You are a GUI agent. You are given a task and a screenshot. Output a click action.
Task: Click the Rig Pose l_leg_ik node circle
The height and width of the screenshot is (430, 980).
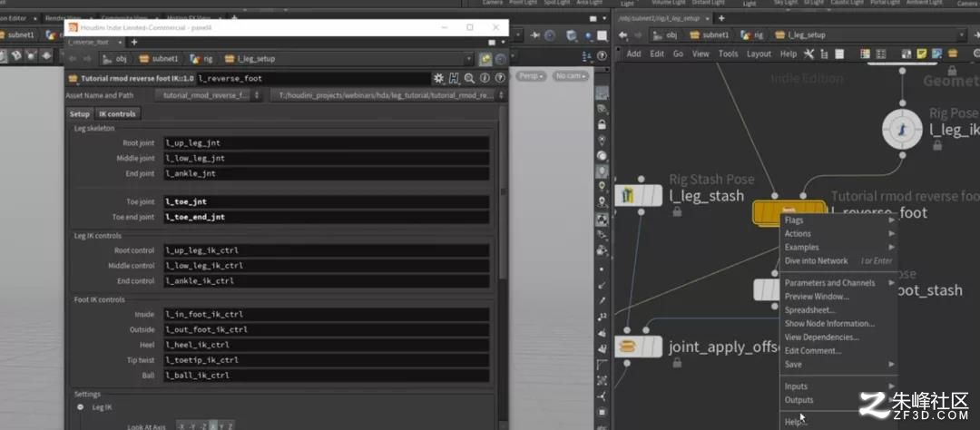click(903, 130)
